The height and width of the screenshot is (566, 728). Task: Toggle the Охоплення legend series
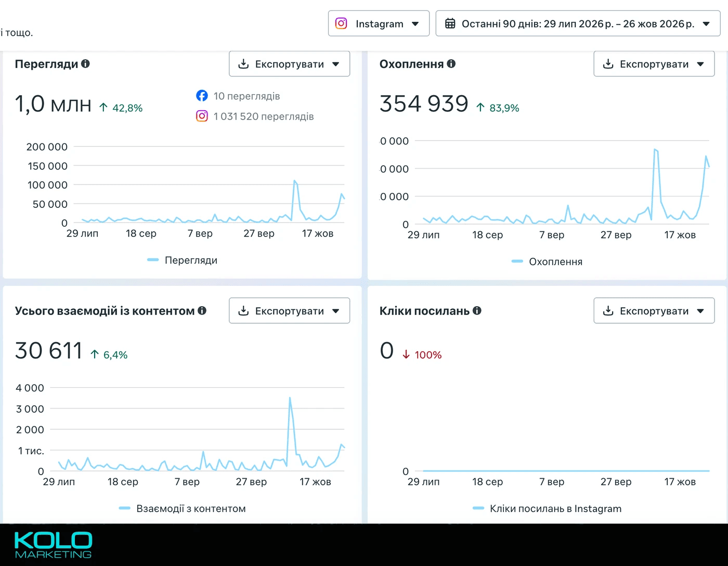[547, 261]
